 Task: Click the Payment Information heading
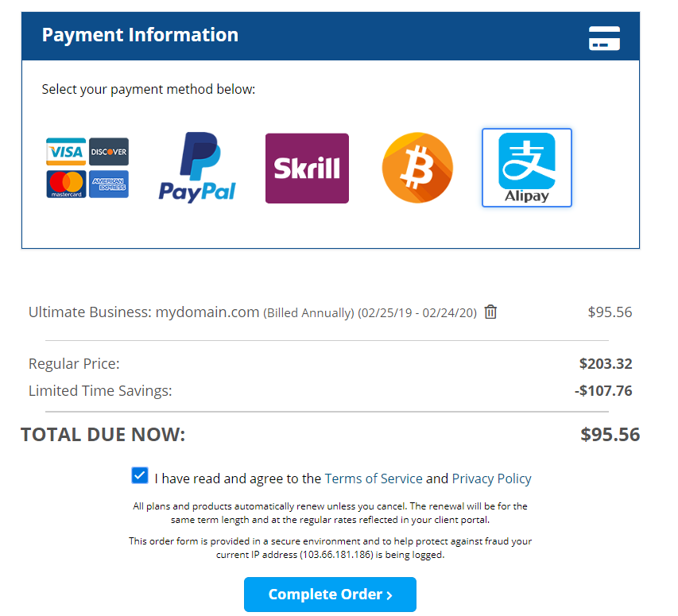pos(140,35)
